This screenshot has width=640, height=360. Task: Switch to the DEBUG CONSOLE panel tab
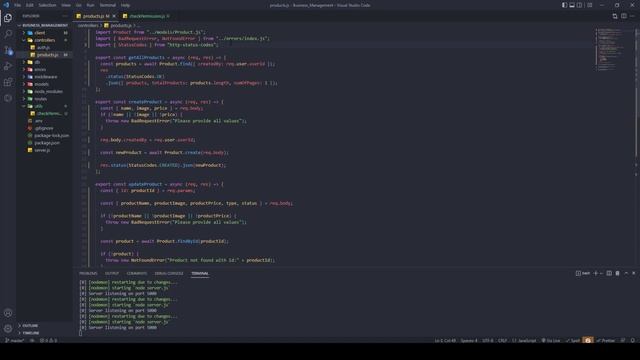coord(169,273)
